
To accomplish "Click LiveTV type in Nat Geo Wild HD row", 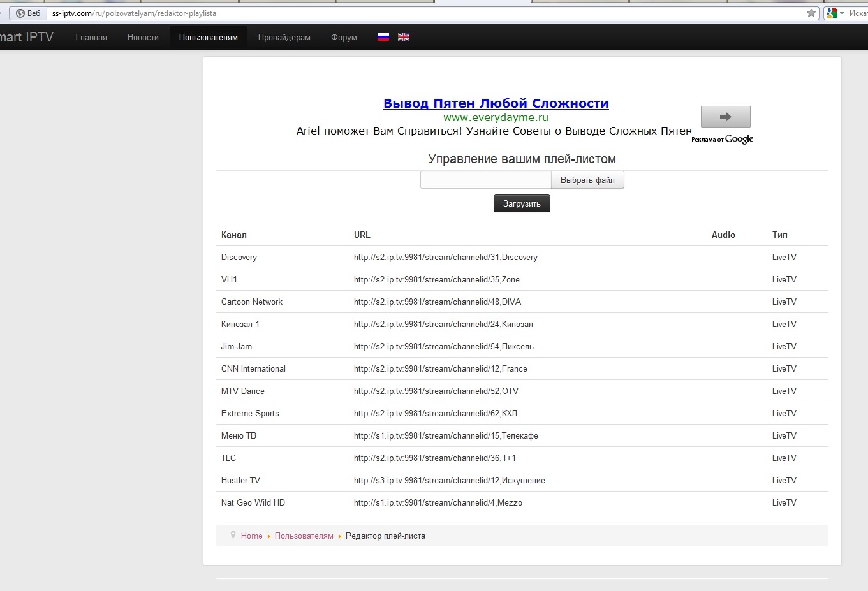I will 784,502.
